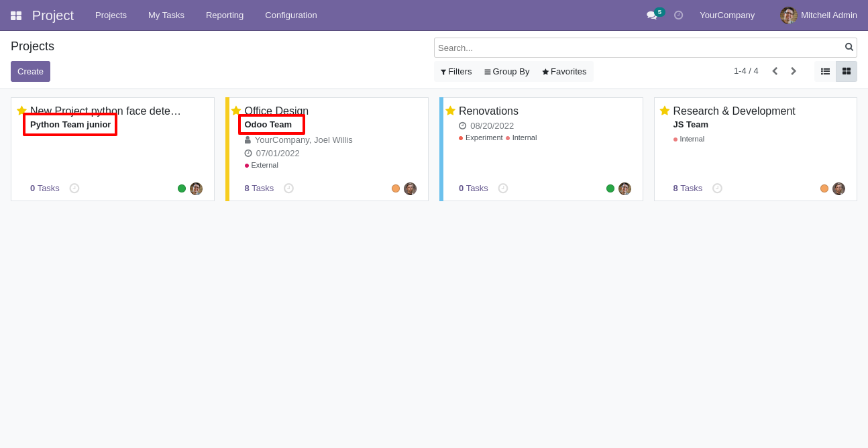
Task: Open the Reporting menu
Action: coord(225,15)
